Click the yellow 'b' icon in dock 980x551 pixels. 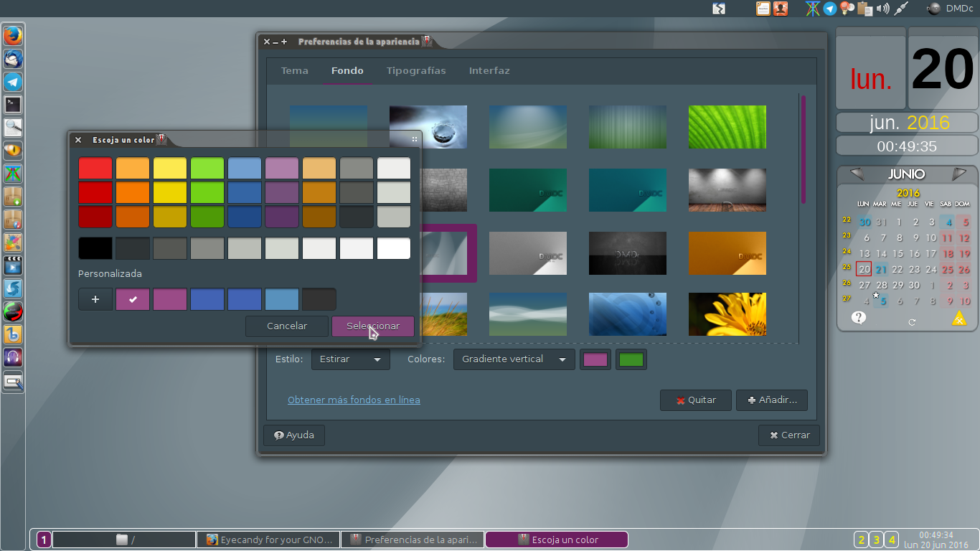[13, 334]
